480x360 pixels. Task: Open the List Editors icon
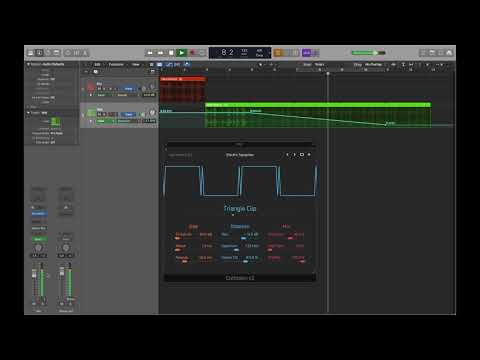click(423, 53)
